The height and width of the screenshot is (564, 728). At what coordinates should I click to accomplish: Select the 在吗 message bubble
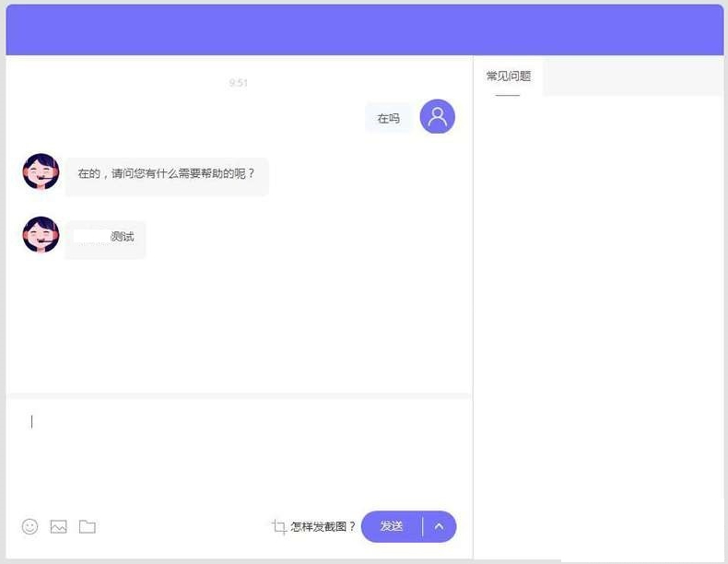388,118
